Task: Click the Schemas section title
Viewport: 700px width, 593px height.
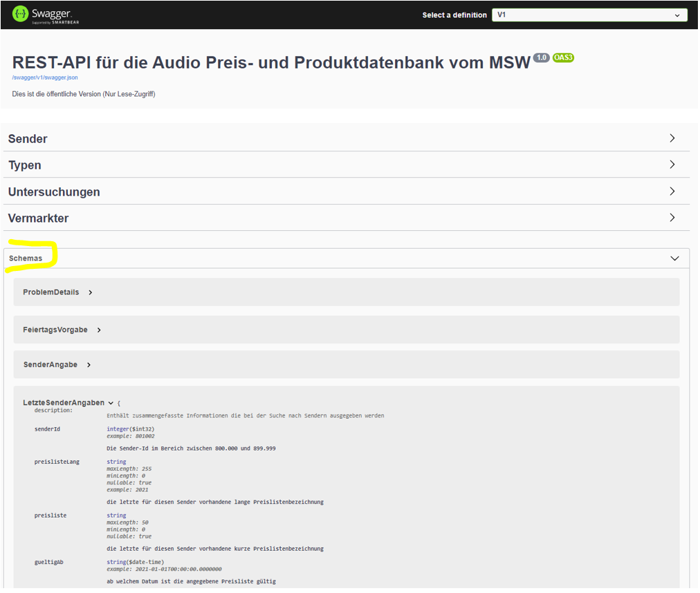Action: click(x=26, y=258)
